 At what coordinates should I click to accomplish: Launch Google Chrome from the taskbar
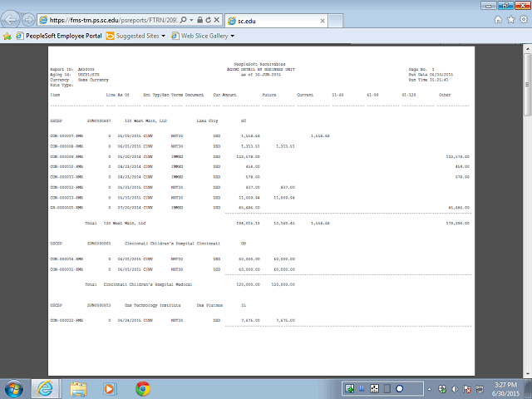point(143,389)
